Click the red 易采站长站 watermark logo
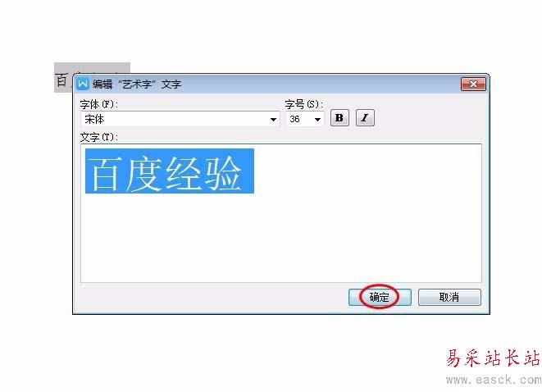 pos(493,358)
